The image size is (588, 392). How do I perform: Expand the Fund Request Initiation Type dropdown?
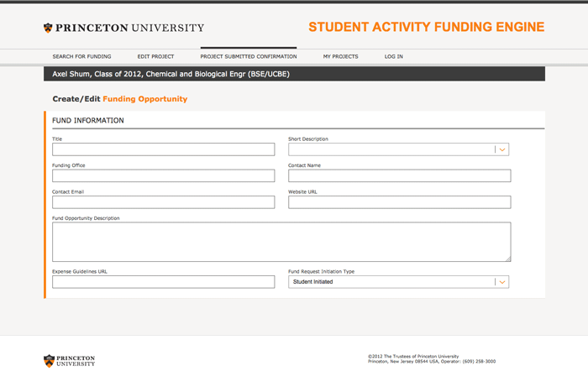click(x=502, y=282)
